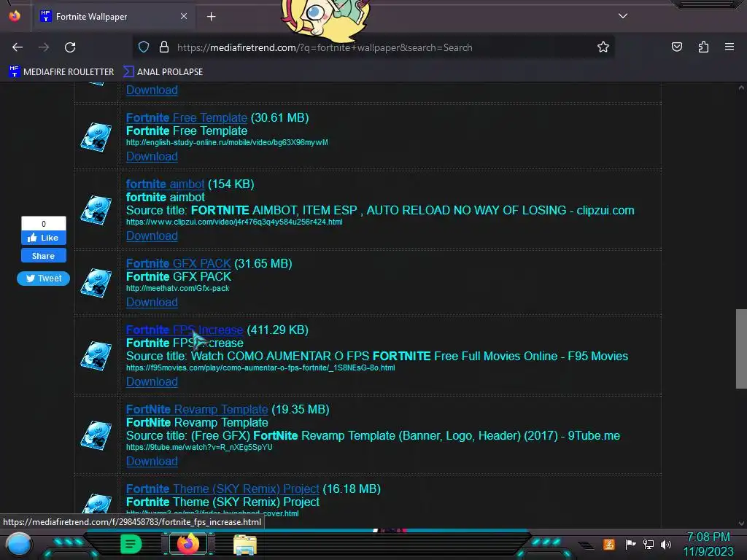Download the Fortnite GFX PACK file
Image resolution: width=747 pixels, height=560 pixels.
(x=152, y=302)
